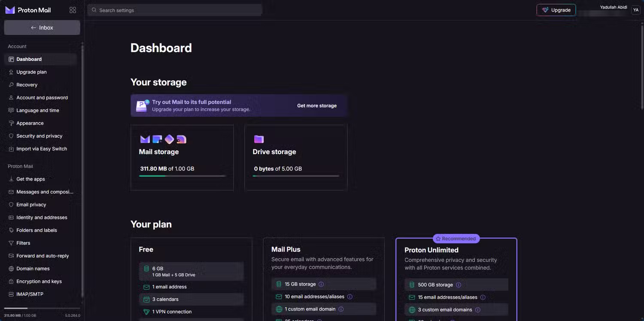644x321 pixels.
Task: Click the info icon beside 15 GB storage
Action: click(321, 284)
